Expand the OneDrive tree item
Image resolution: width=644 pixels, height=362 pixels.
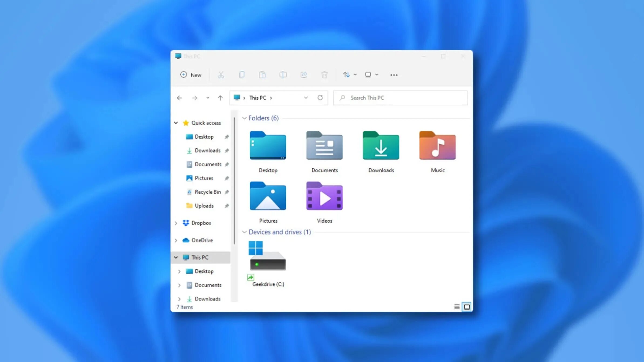(176, 240)
